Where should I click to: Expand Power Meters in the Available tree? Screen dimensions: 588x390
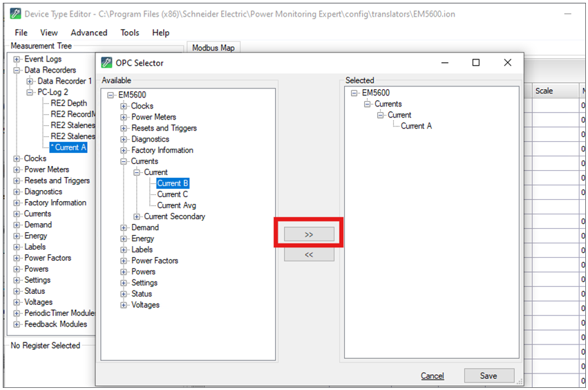[x=124, y=117]
